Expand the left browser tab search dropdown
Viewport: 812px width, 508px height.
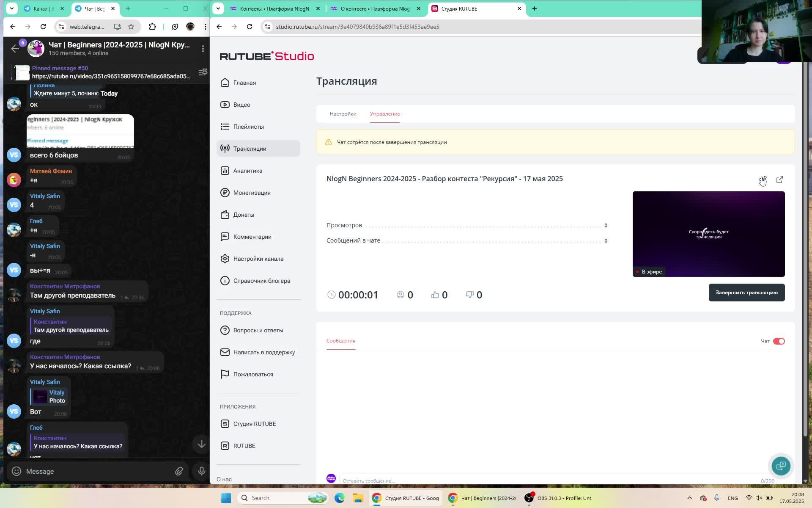point(12,8)
